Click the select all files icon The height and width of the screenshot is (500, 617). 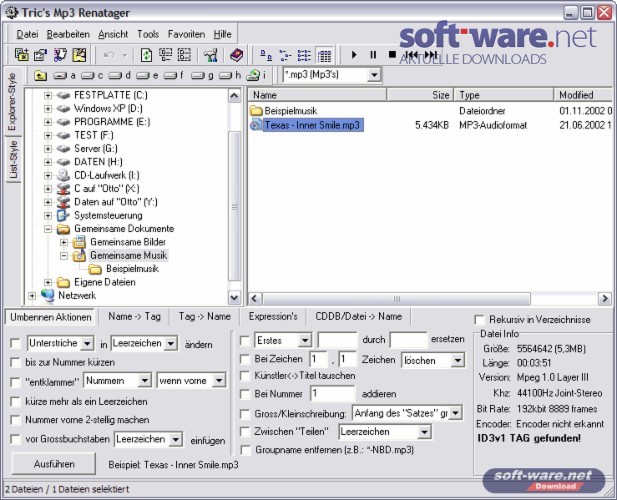[165, 55]
